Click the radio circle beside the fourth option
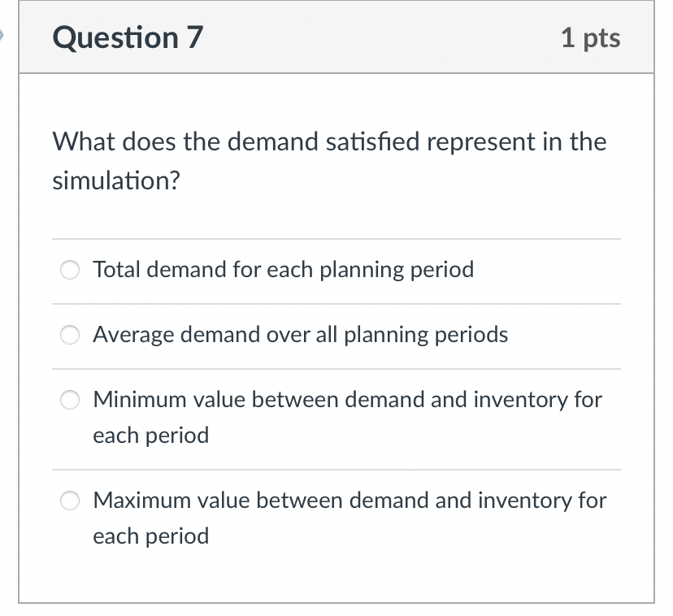The image size is (673, 616). tap(69, 501)
